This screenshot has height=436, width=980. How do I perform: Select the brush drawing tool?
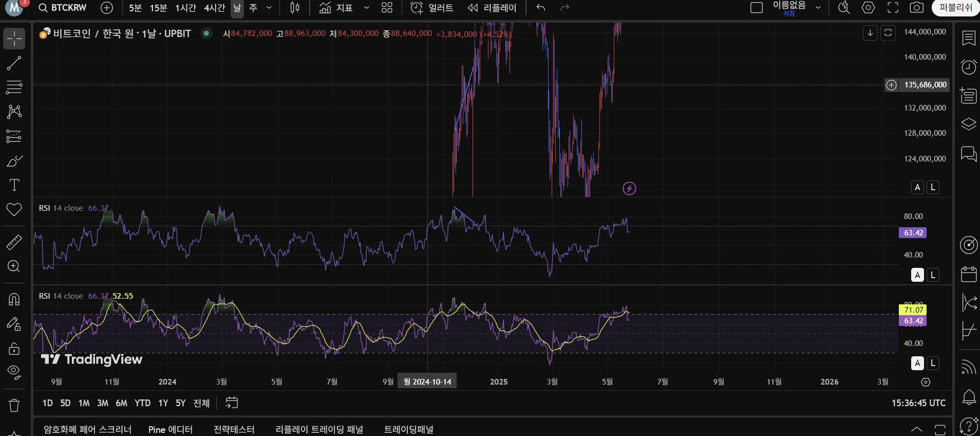click(x=14, y=161)
